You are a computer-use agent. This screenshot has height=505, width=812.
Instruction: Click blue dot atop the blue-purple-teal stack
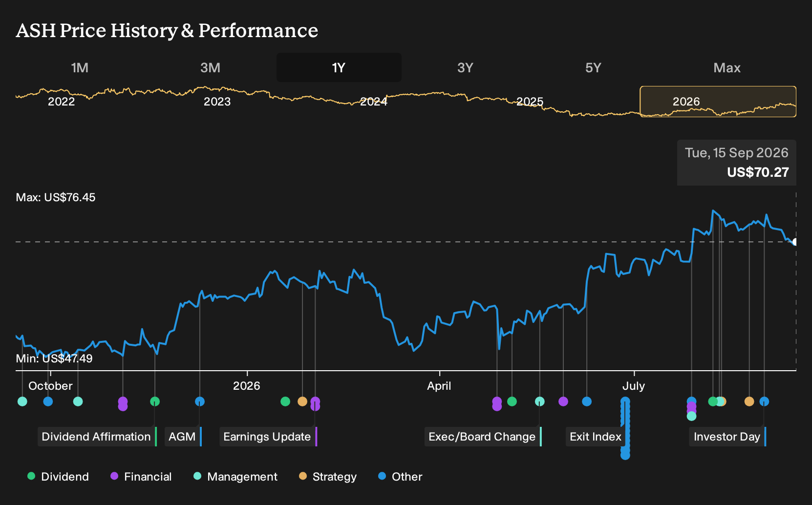(x=691, y=401)
